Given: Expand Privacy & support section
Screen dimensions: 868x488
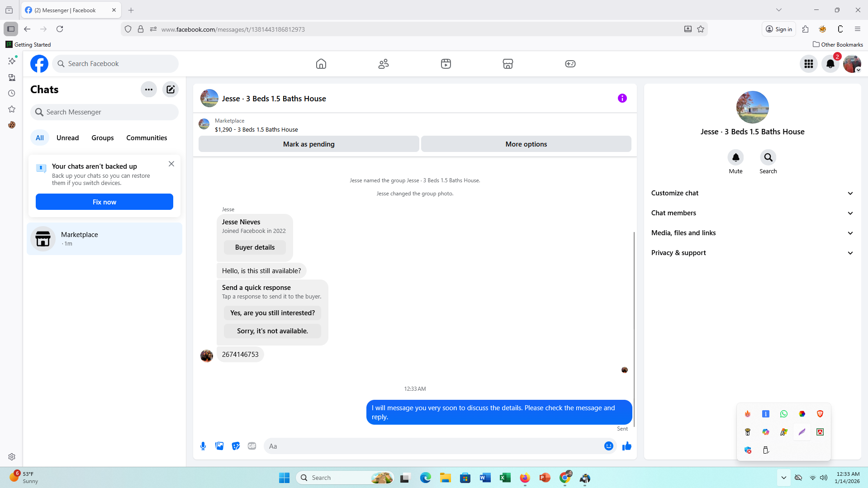Looking at the screenshot, I should (752, 253).
